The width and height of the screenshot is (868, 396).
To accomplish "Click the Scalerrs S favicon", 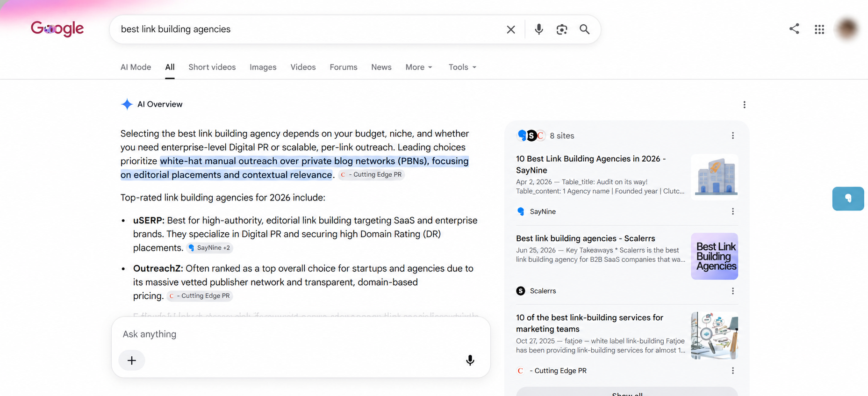I will tap(521, 291).
